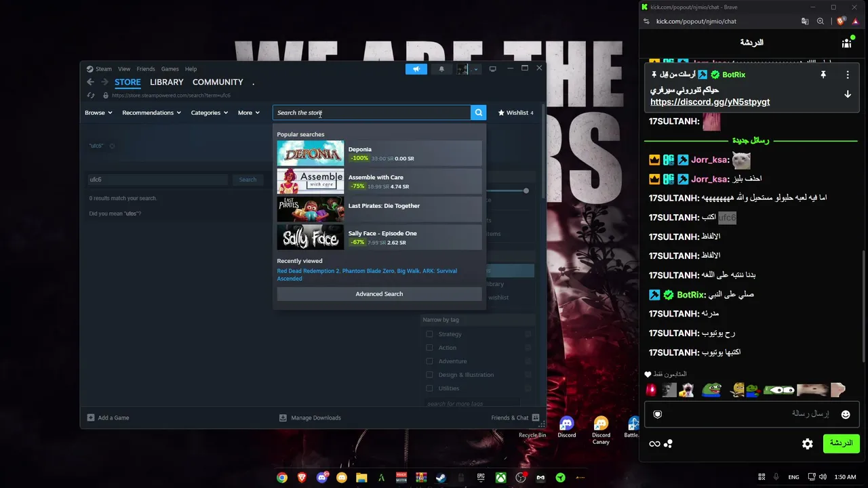Image resolution: width=868 pixels, height=488 pixels.
Task: Open Red Dead Redemption 2 recently viewed link
Action: (x=308, y=271)
